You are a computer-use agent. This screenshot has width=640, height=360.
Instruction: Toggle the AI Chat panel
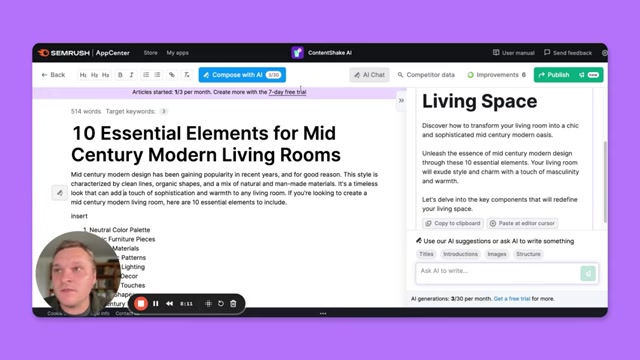369,75
